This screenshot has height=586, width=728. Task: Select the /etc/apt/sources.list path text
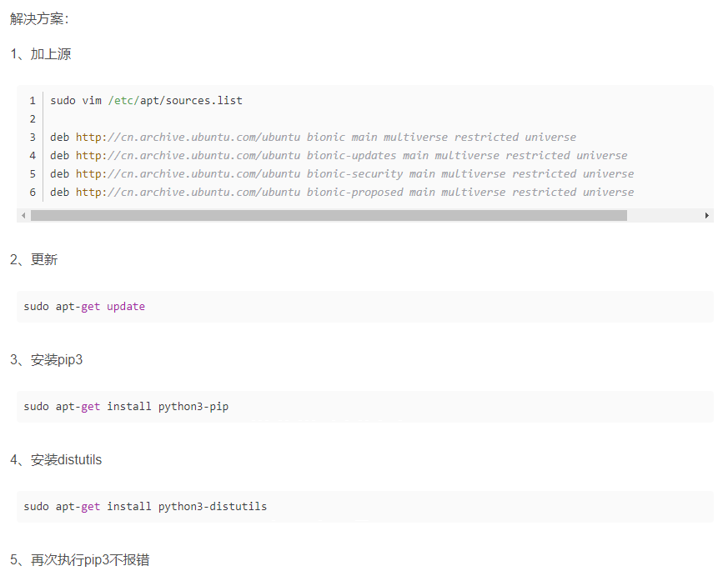click(174, 100)
